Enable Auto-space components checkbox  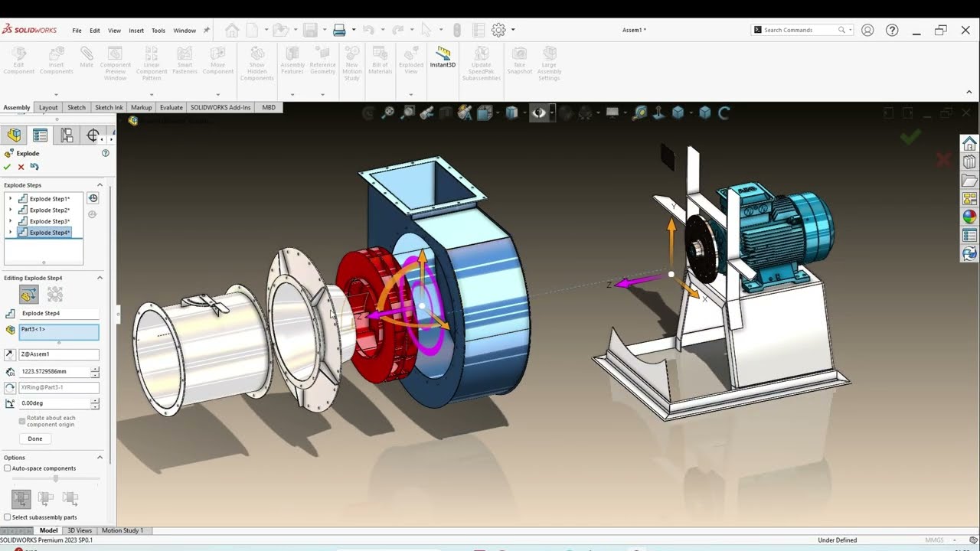8,468
